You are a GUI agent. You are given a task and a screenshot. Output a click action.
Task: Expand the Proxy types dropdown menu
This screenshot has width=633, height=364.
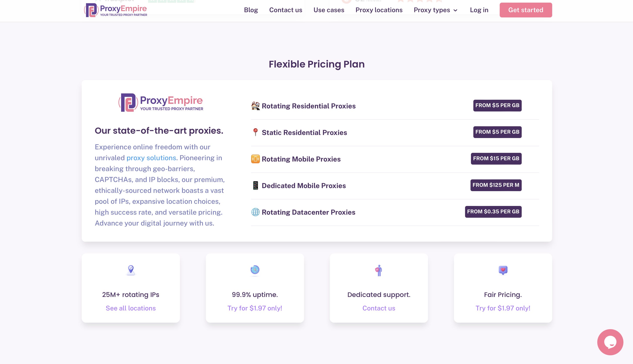(435, 10)
